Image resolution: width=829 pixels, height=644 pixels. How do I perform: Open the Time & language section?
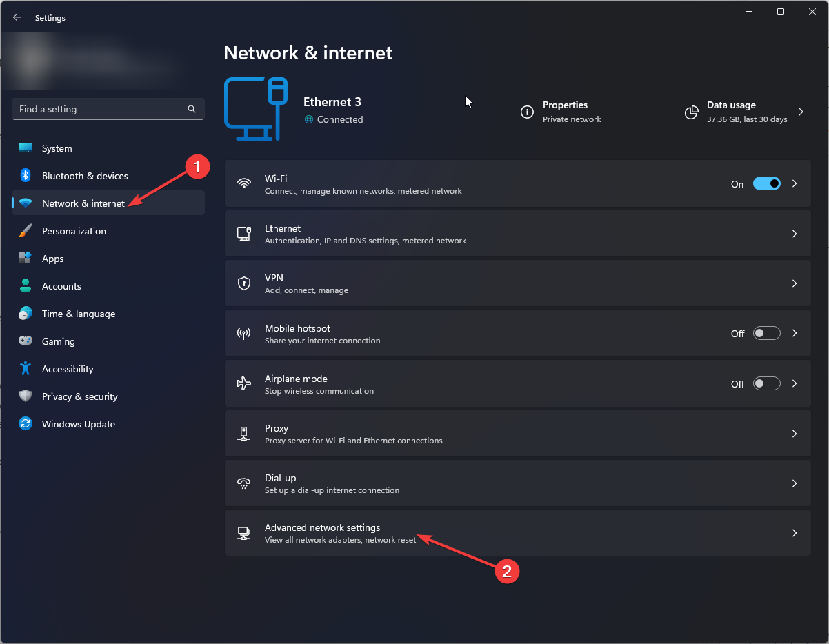(x=78, y=314)
